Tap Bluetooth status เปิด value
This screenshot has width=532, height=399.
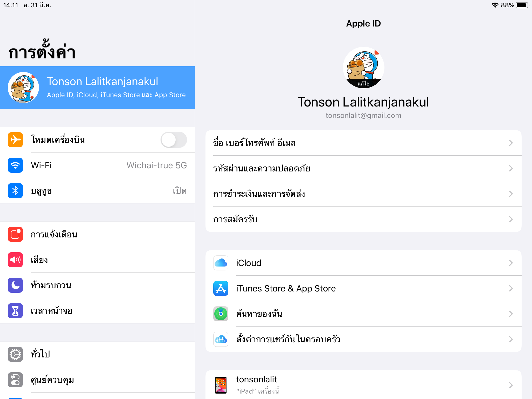point(180,191)
